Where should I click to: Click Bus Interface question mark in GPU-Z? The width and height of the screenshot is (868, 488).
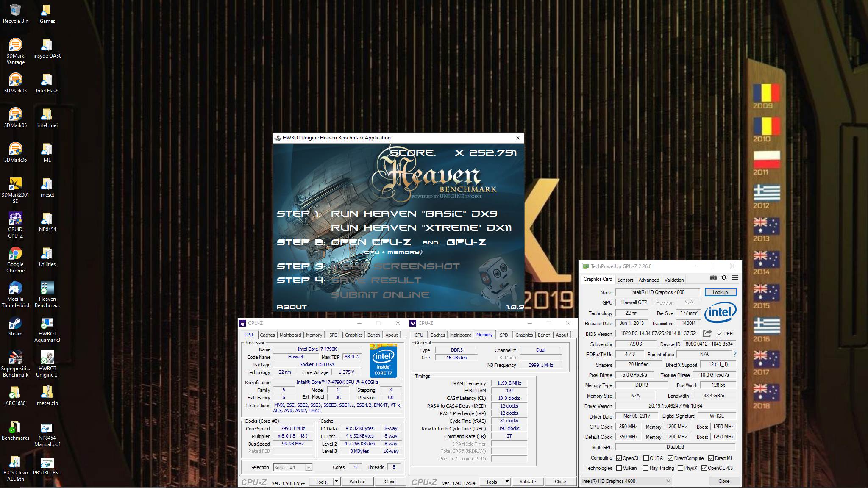tap(734, 354)
